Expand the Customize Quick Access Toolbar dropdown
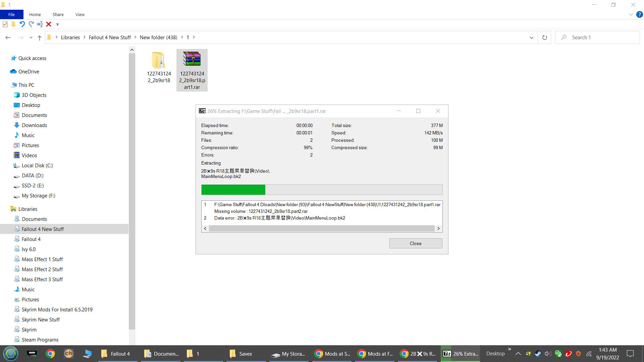 (57, 24)
